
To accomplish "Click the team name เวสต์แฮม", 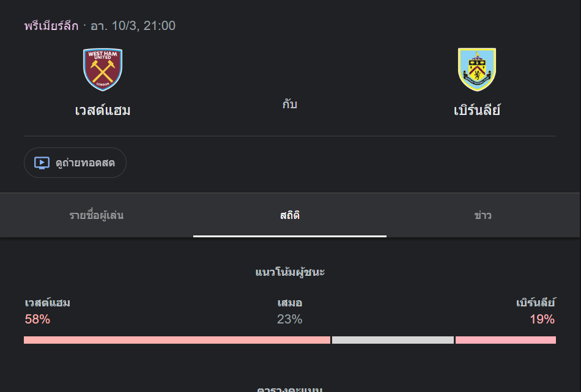I will click(x=103, y=110).
